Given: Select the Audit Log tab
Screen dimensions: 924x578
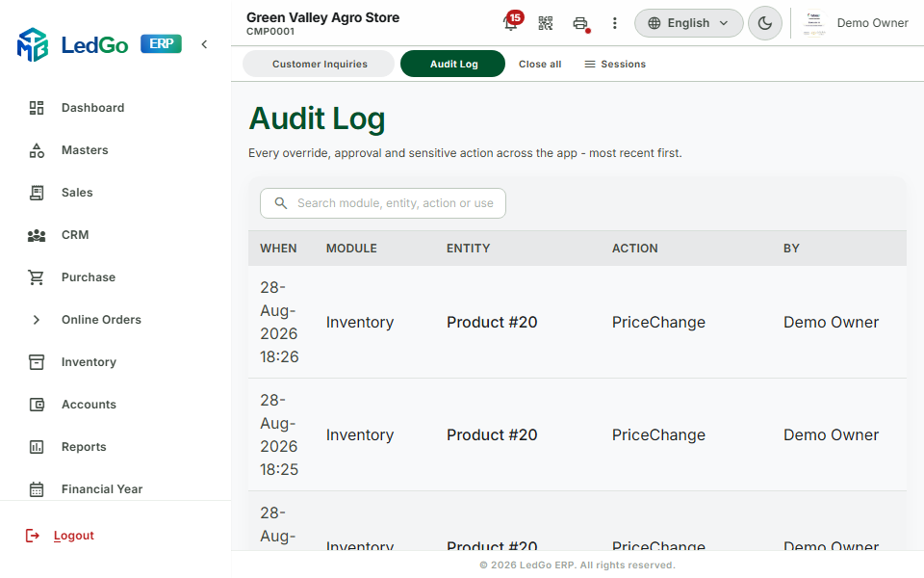Looking at the screenshot, I should (452, 64).
